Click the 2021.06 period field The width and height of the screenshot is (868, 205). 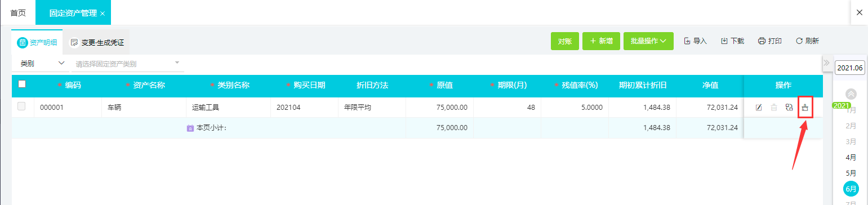pos(849,68)
